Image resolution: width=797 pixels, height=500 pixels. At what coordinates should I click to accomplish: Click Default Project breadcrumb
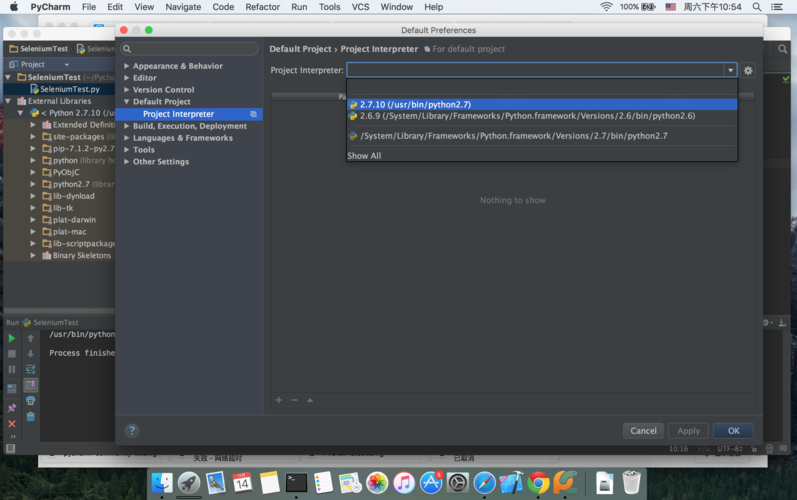click(300, 49)
